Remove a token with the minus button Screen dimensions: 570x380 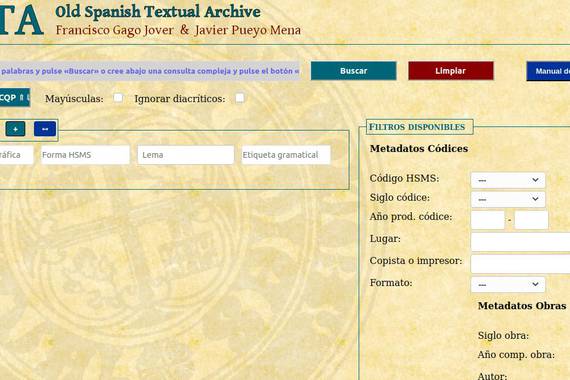pyautogui.click(x=45, y=129)
